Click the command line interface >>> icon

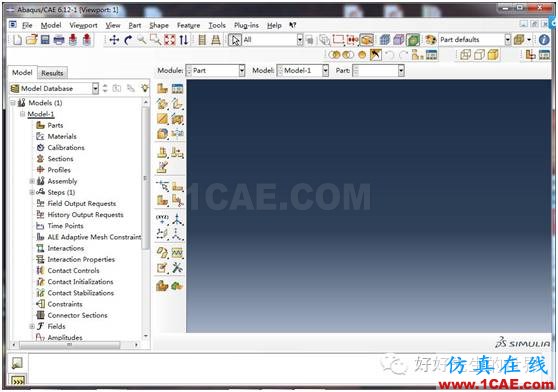(x=18, y=381)
